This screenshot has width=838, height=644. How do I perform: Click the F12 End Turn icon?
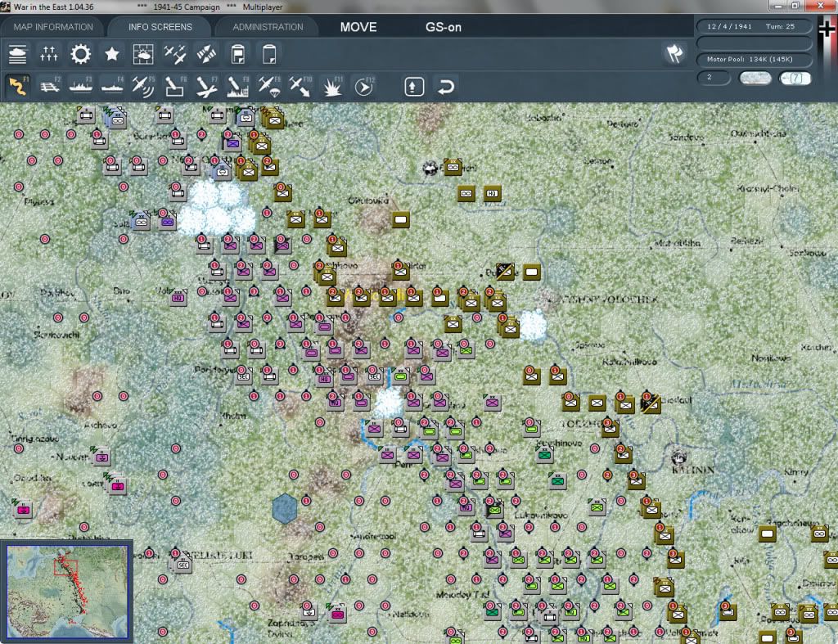[x=364, y=86]
